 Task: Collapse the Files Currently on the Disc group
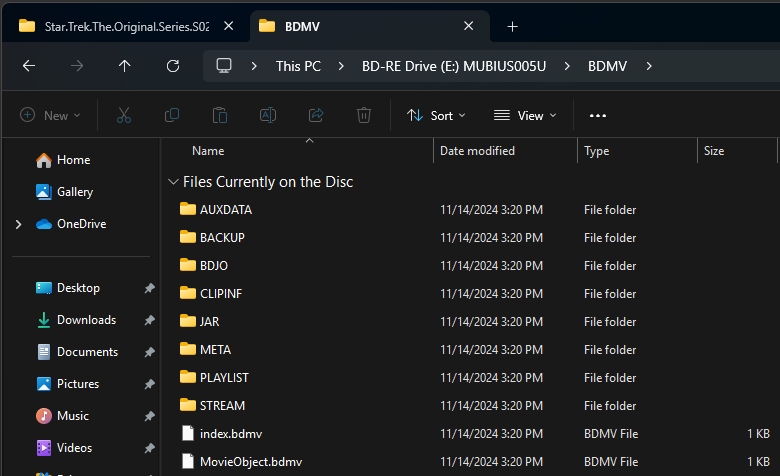173,182
